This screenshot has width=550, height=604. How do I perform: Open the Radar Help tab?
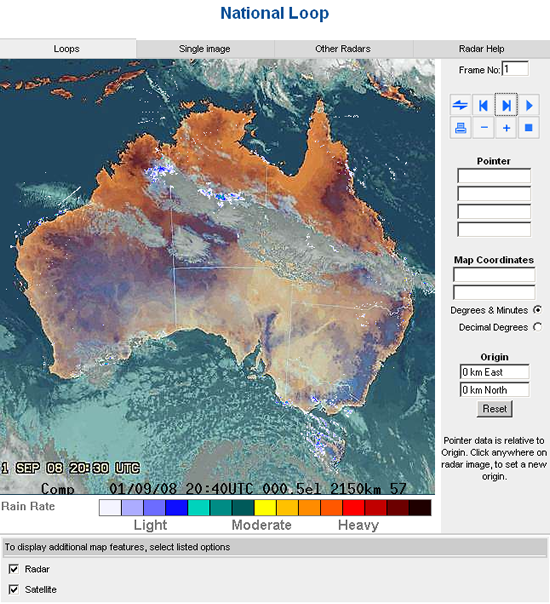481,49
